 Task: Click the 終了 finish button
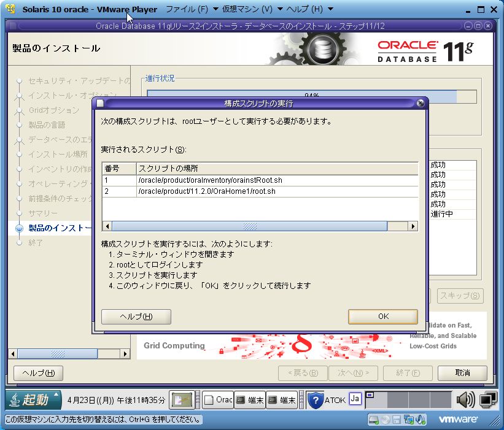tap(408, 373)
